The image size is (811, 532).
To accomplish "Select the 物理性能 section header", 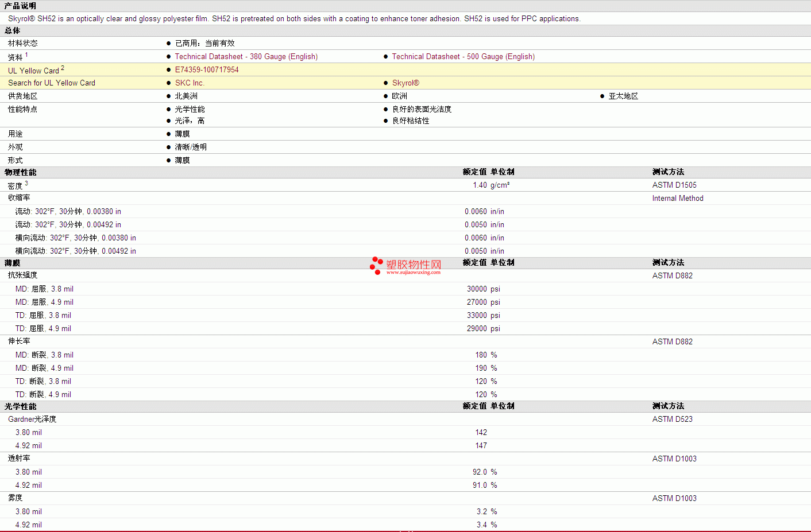I will (x=20, y=172).
